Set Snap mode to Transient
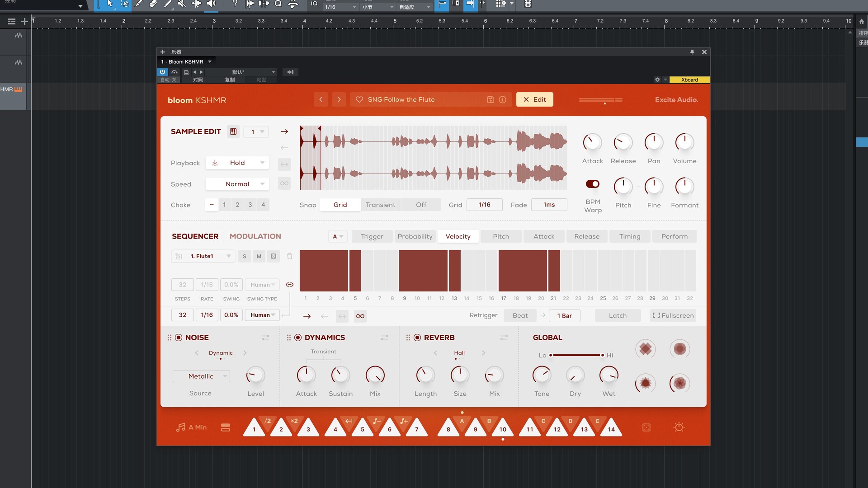 click(381, 205)
